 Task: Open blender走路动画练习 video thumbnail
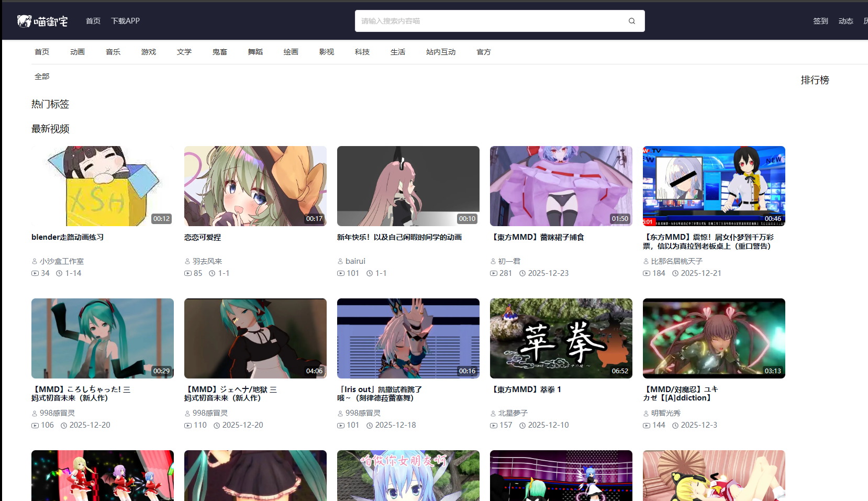pyautogui.click(x=103, y=186)
